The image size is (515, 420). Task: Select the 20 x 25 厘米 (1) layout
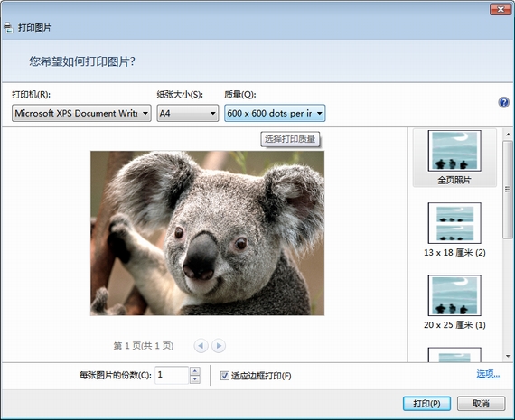(454, 302)
